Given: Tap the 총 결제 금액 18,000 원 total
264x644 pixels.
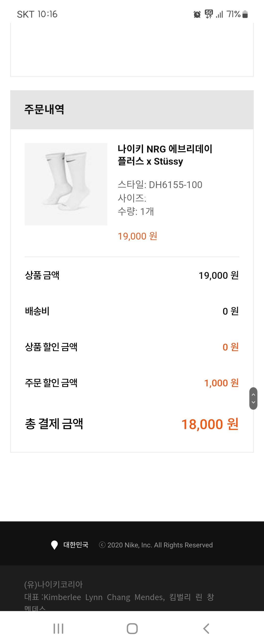Looking at the screenshot, I should point(209,424).
